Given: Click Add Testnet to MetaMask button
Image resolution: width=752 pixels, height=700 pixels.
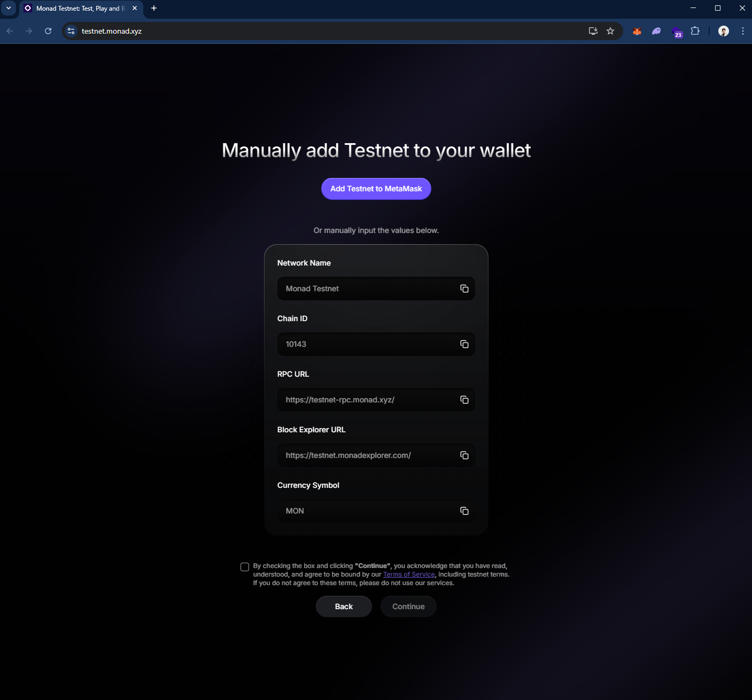Looking at the screenshot, I should click(x=376, y=189).
